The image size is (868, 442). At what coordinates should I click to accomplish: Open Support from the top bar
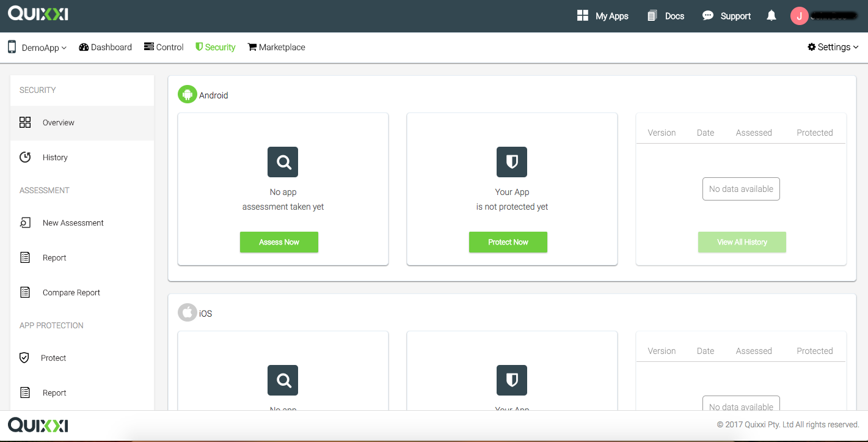pyautogui.click(x=726, y=16)
